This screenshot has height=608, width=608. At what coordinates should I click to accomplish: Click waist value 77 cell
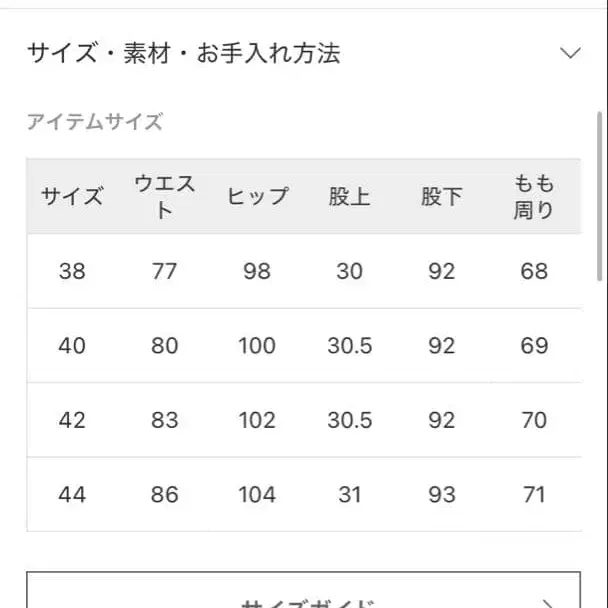pos(165,271)
